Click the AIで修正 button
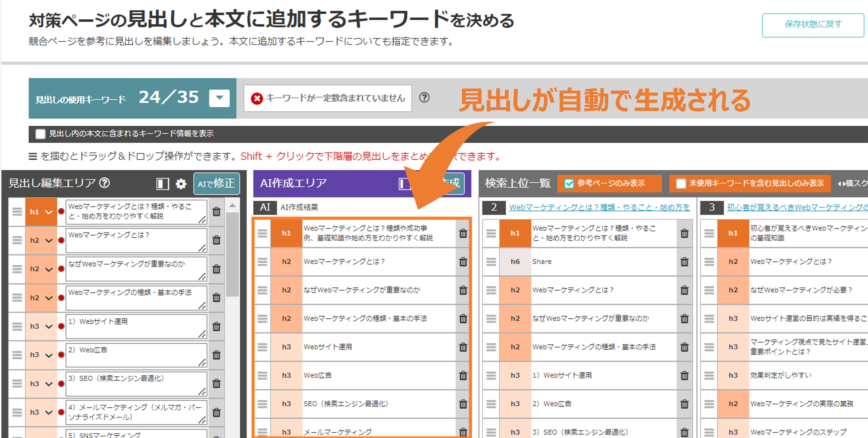Image resolution: width=868 pixels, height=438 pixels. pyautogui.click(x=216, y=184)
